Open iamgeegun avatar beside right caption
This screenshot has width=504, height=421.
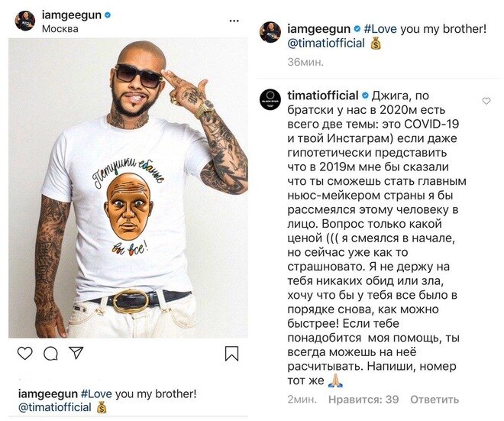270,32
